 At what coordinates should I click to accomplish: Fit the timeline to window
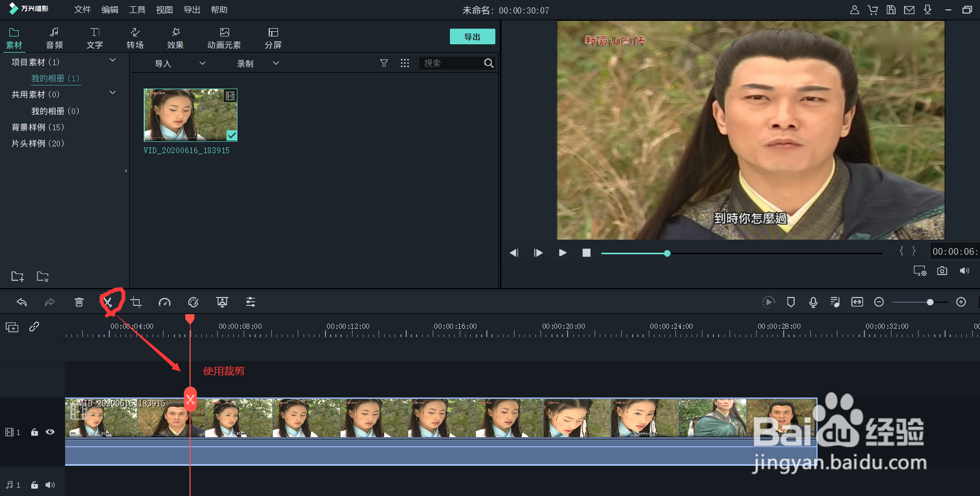(857, 302)
